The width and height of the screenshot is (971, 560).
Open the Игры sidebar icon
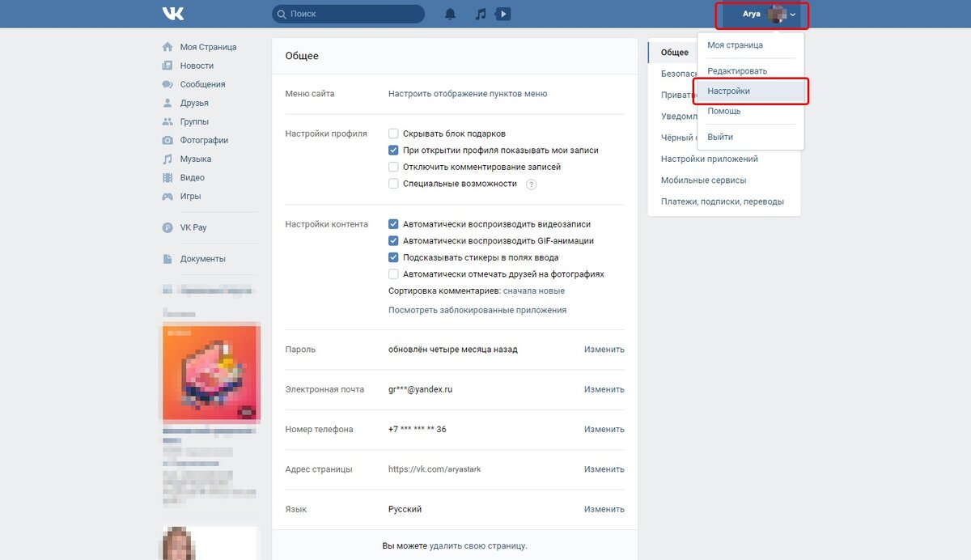(169, 196)
